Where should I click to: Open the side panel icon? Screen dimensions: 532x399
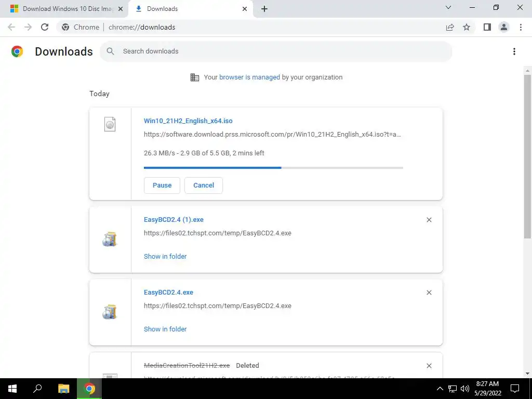(x=487, y=27)
